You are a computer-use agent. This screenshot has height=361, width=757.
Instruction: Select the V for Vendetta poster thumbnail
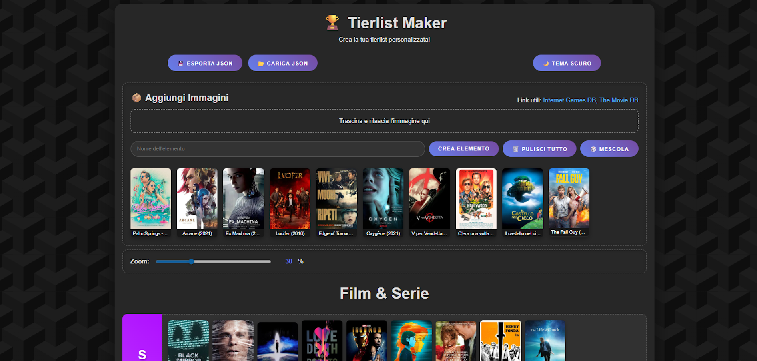coord(429,198)
